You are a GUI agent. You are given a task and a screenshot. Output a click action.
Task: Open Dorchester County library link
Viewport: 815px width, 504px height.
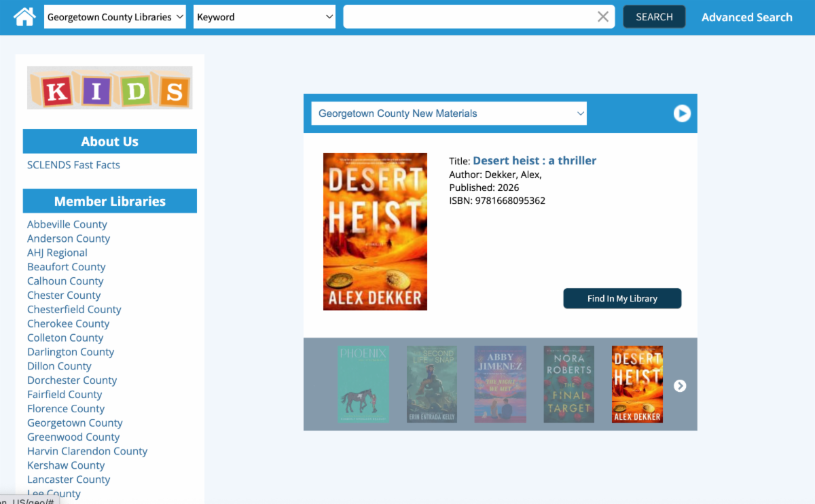pos(72,380)
